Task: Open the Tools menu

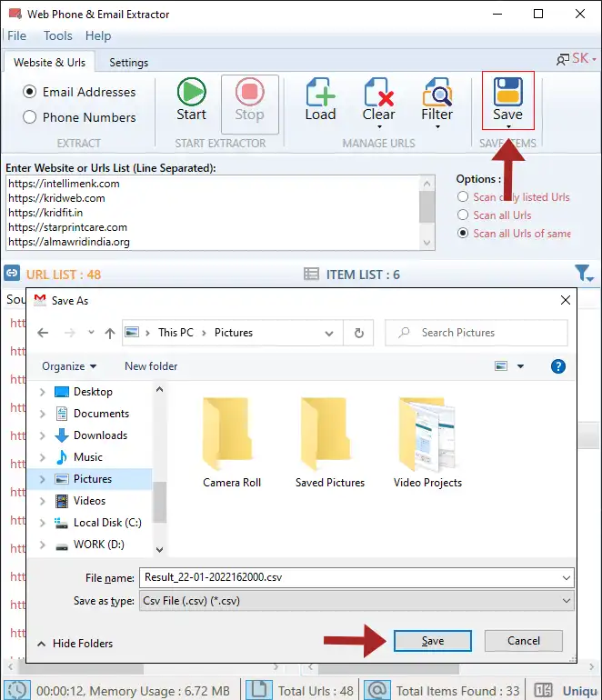Action: (57, 35)
